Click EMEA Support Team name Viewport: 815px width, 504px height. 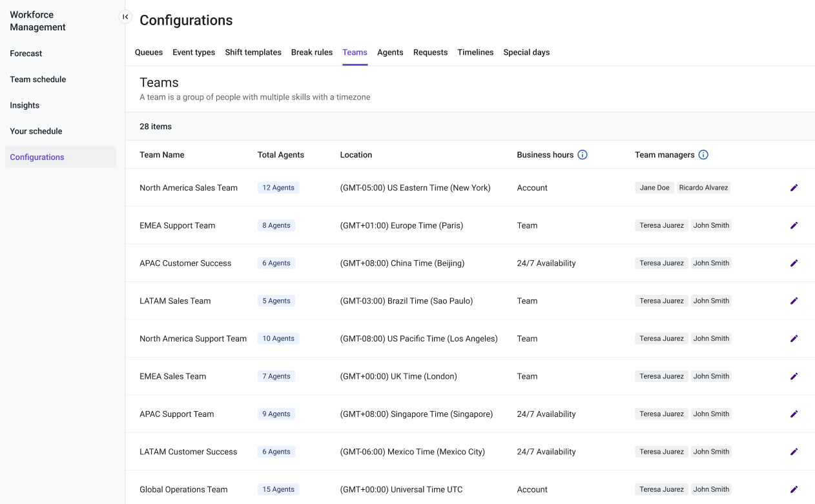[178, 225]
